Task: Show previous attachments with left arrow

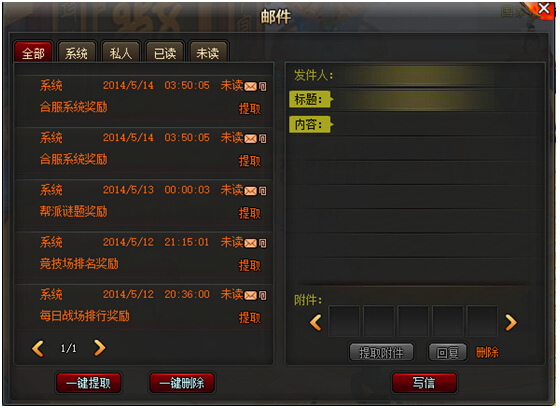Action: [316, 323]
